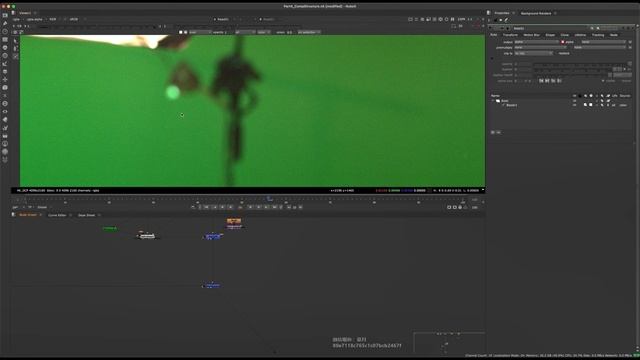Click remove icon below the Roto curve list
Screen dimensions: 640x360
coord(498,132)
